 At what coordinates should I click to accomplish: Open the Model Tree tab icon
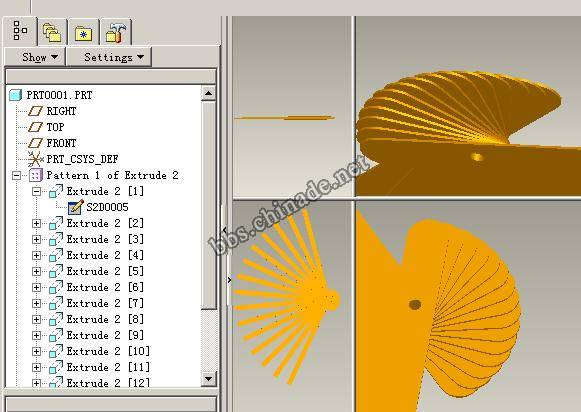(x=20, y=31)
